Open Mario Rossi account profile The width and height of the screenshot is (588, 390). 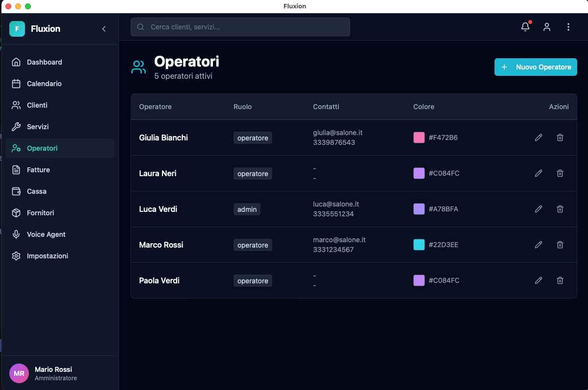[x=53, y=373]
